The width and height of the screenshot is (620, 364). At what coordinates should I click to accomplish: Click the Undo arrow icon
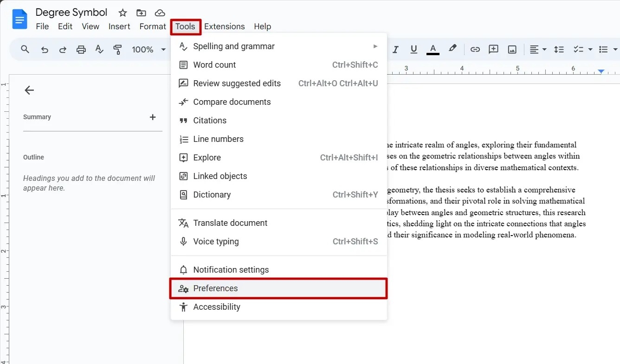tap(44, 49)
